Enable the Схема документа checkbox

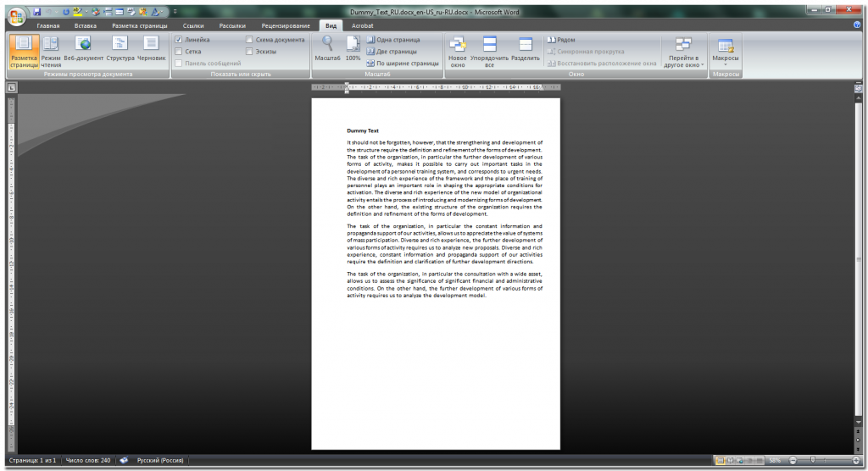249,40
